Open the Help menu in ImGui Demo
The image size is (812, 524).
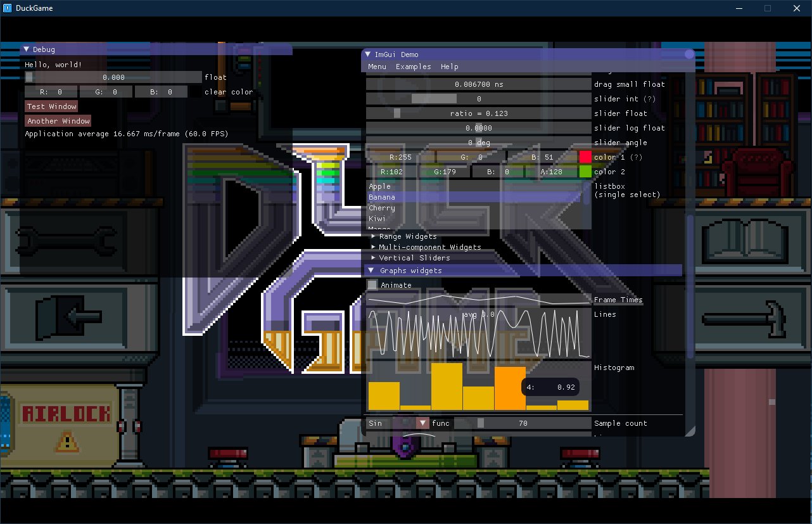449,67
